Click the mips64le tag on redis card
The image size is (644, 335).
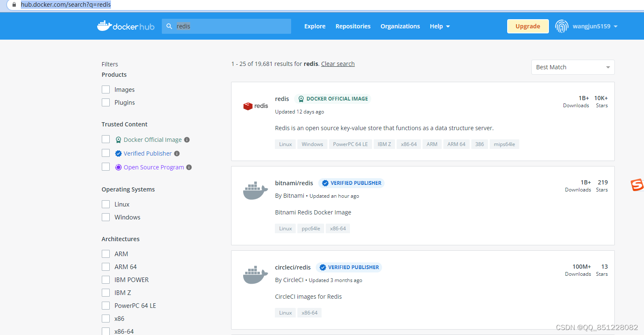(504, 144)
